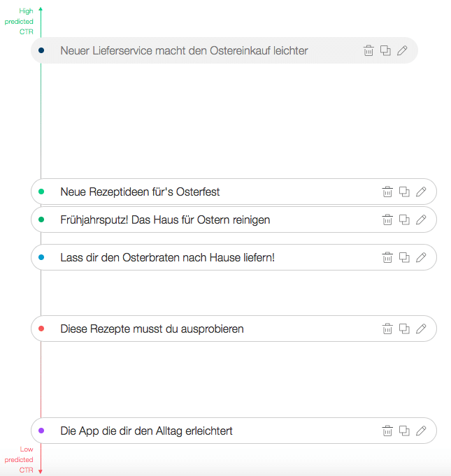451x476 pixels.
Task: Select the 'Die App die dir den Alltag erleichtert' row
Action: pyautogui.click(x=234, y=431)
